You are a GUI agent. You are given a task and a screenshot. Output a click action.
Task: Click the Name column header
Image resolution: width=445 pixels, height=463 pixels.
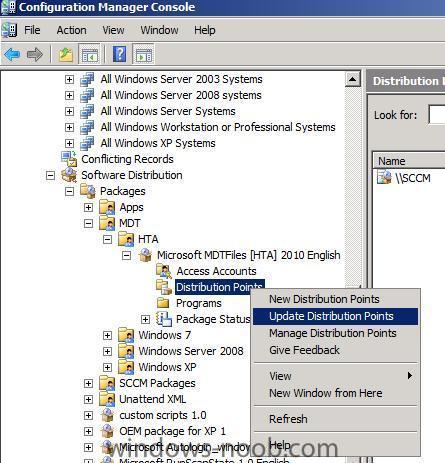409,161
